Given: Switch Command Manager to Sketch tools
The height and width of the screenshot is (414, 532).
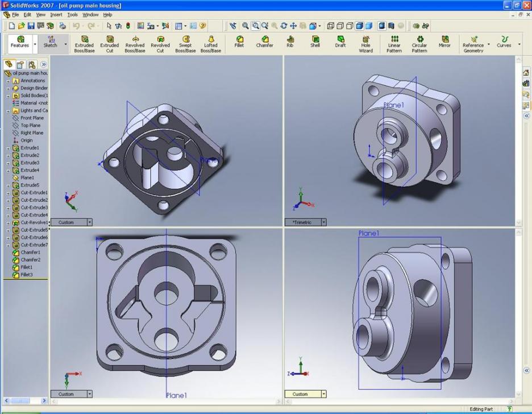Looking at the screenshot, I should coord(51,42).
